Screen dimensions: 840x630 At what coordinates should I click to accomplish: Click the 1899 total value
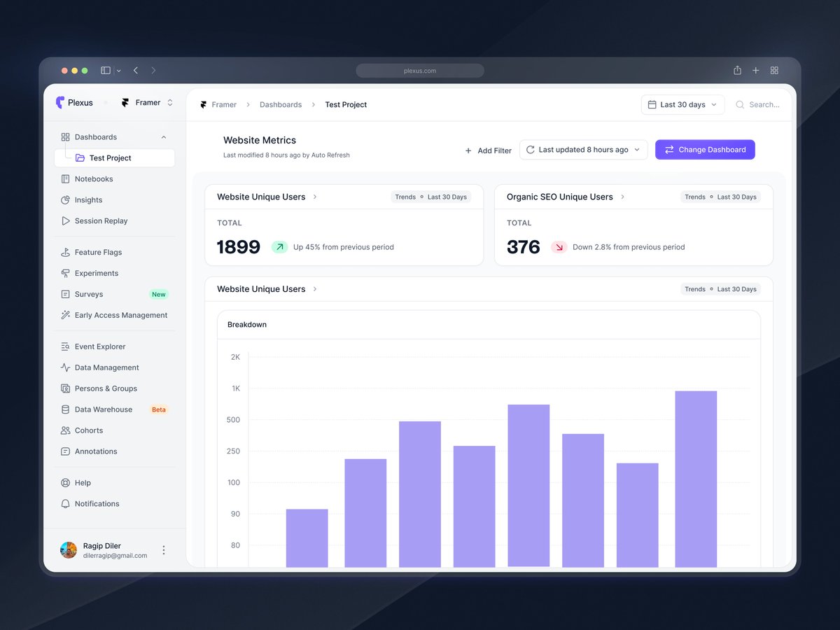pyautogui.click(x=238, y=247)
